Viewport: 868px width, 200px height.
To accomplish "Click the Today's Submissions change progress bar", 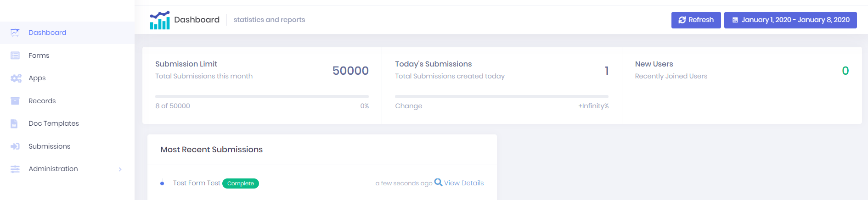I will click(502, 97).
